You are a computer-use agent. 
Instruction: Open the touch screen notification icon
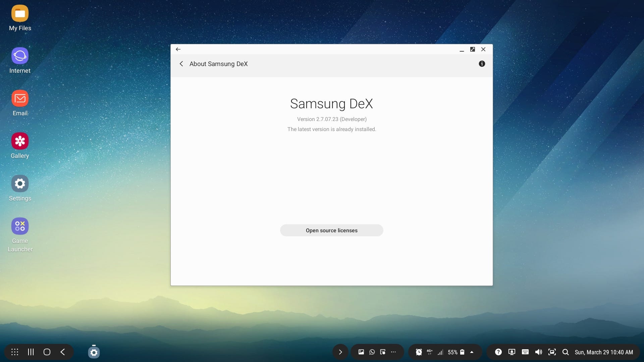pos(383,352)
